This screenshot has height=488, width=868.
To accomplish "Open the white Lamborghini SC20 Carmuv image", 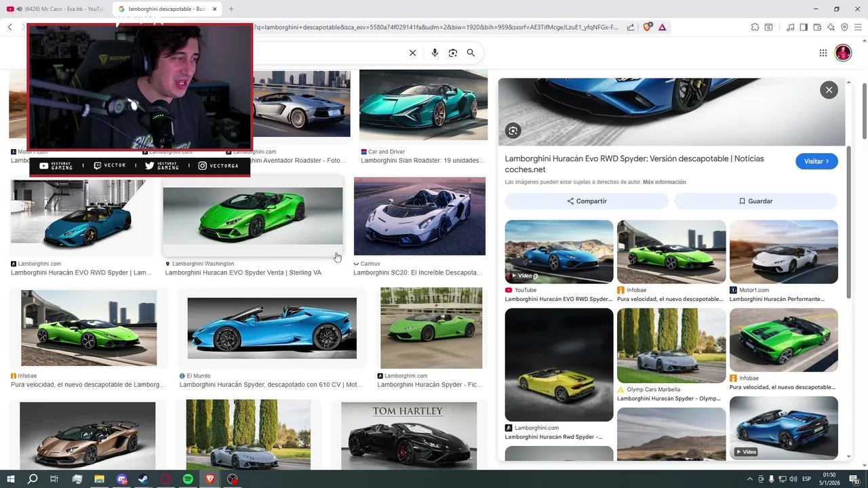I will [420, 216].
